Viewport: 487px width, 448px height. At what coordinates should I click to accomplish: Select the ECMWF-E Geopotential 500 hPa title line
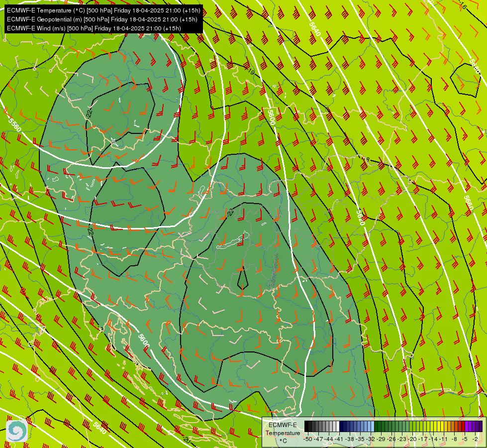102,19
